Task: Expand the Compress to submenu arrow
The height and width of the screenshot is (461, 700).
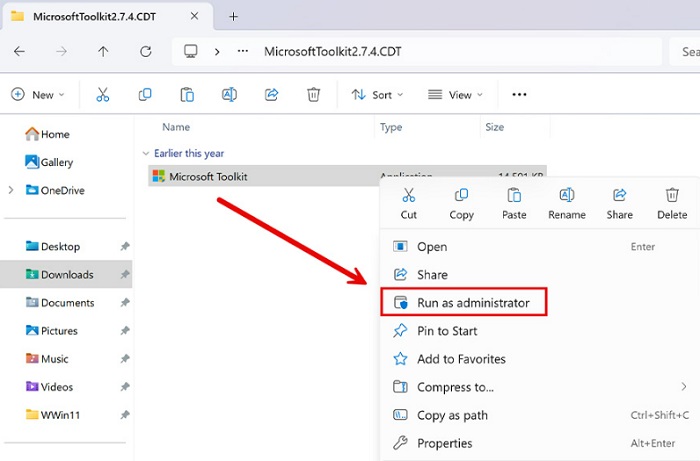Action: [x=683, y=387]
